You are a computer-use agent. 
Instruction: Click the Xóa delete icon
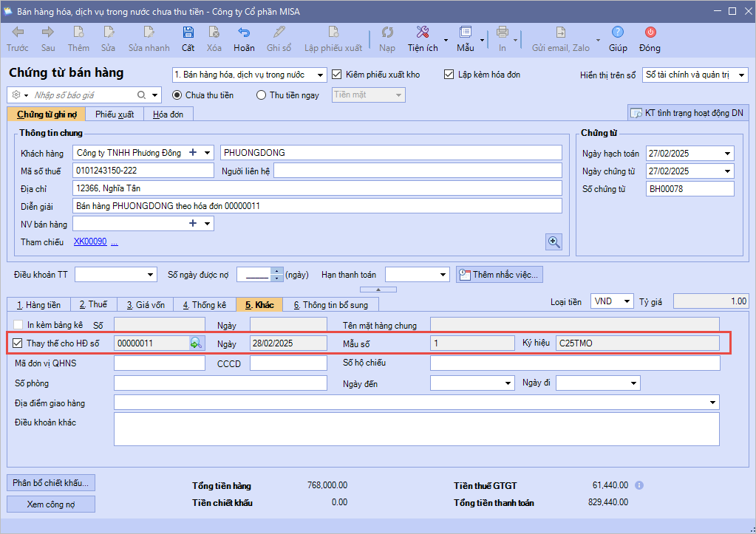pyautogui.click(x=214, y=32)
